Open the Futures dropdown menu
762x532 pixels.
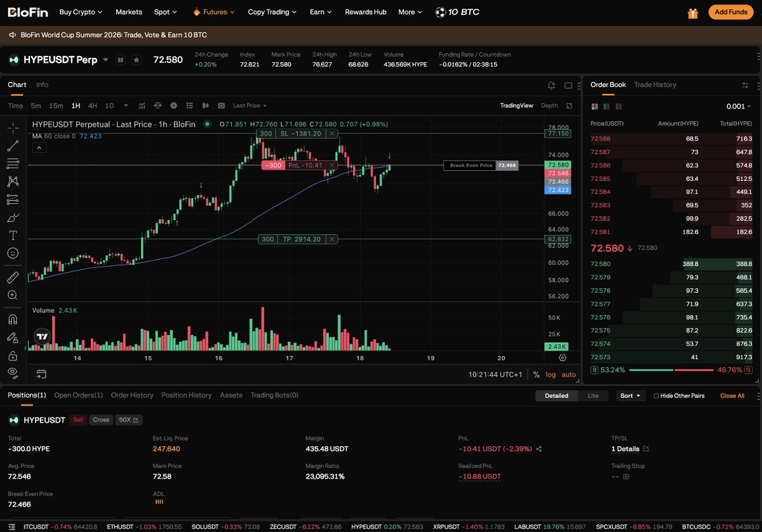(214, 12)
